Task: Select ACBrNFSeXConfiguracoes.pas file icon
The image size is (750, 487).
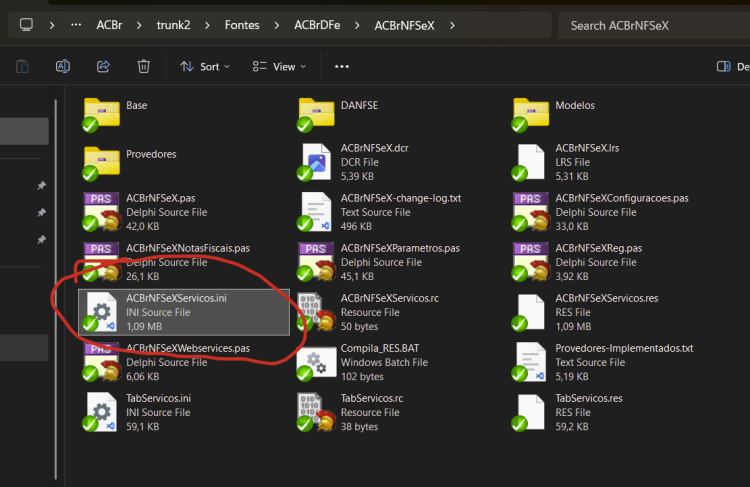Action: [531, 211]
